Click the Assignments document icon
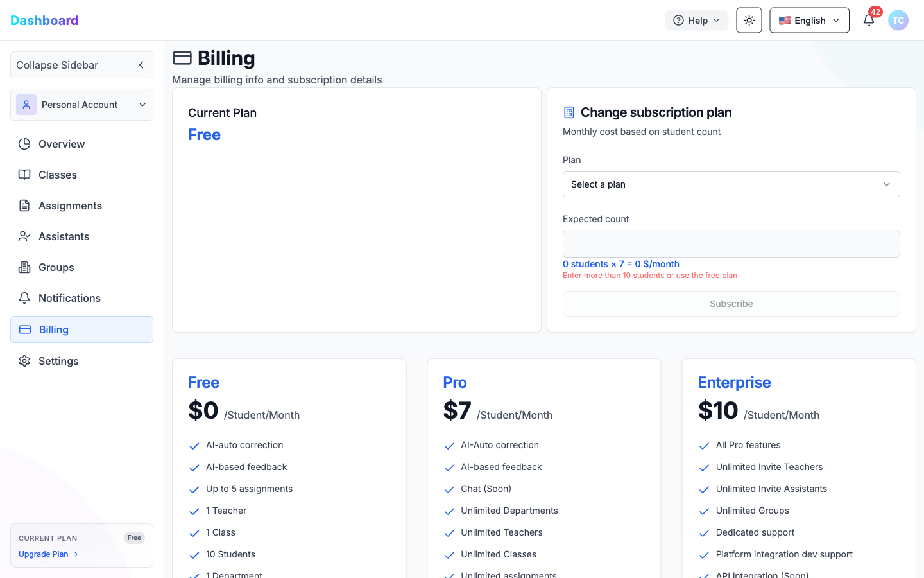The height and width of the screenshot is (578, 924). 24,206
